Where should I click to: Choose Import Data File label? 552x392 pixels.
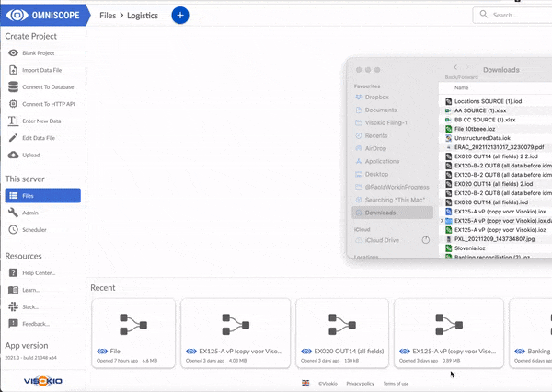42,70
